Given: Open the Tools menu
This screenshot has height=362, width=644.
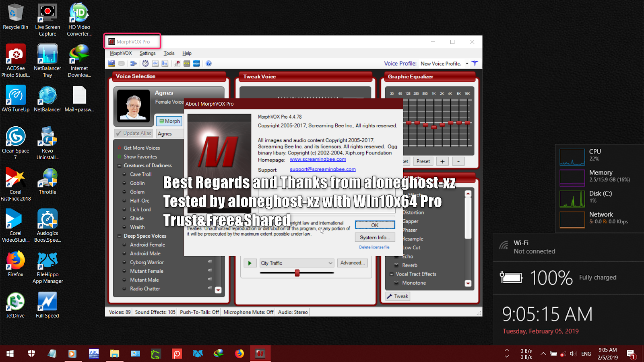Looking at the screenshot, I should pos(169,53).
